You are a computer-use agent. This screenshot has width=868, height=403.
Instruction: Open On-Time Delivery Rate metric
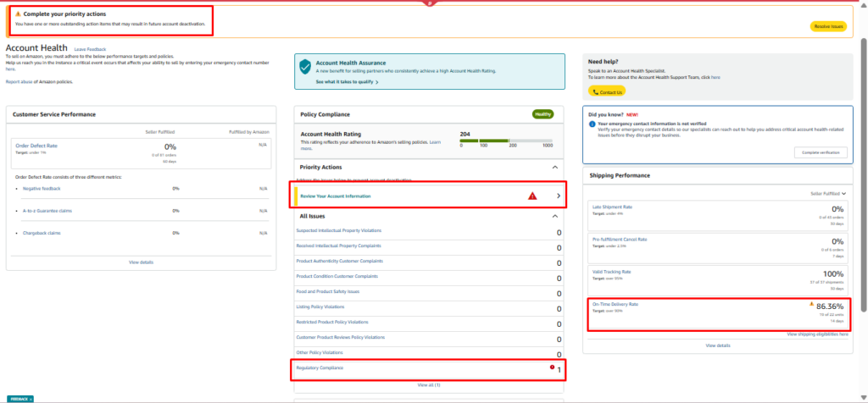tap(615, 304)
